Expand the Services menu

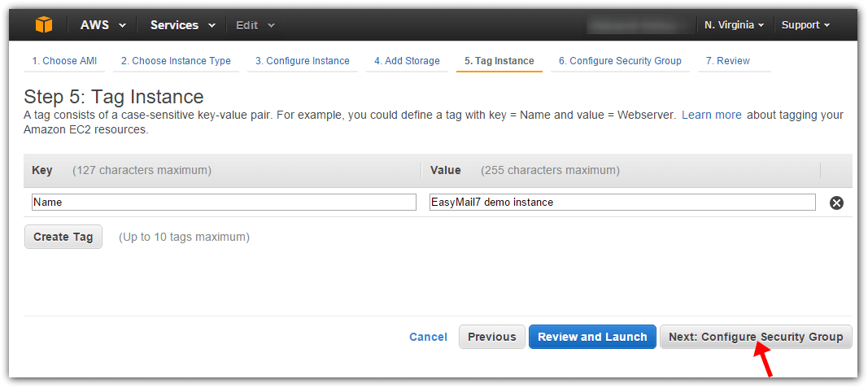click(x=183, y=25)
